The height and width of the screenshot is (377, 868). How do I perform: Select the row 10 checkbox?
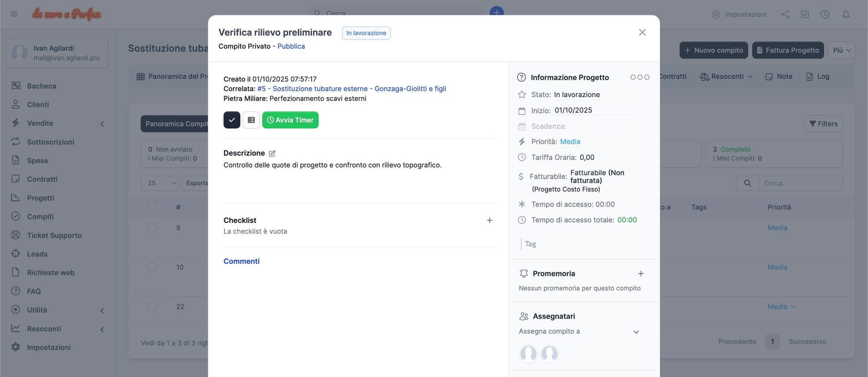(x=152, y=267)
